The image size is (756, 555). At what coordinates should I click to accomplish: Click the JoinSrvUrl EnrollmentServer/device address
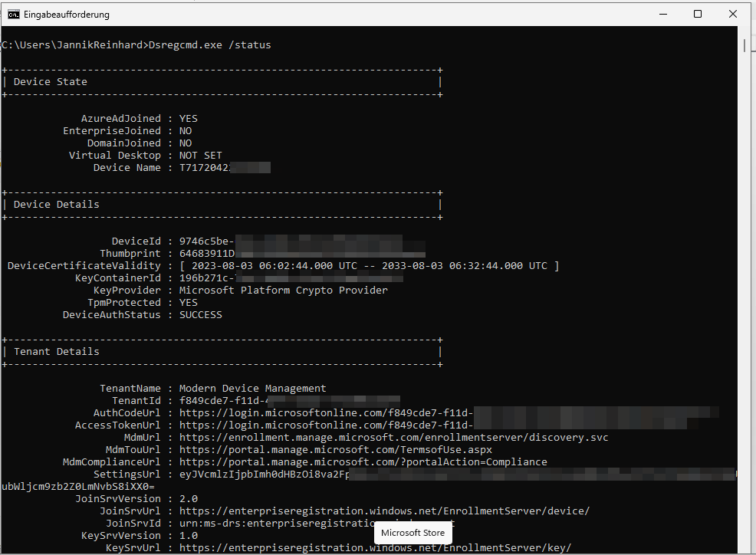[x=384, y=511]
